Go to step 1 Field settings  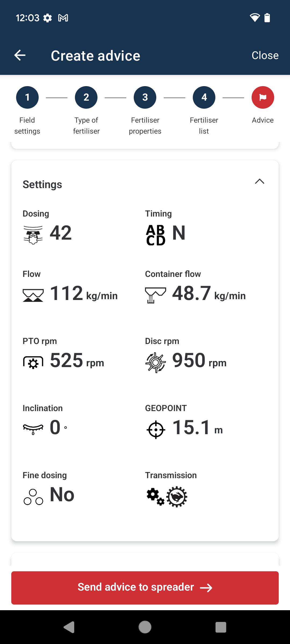click(27, 97)
